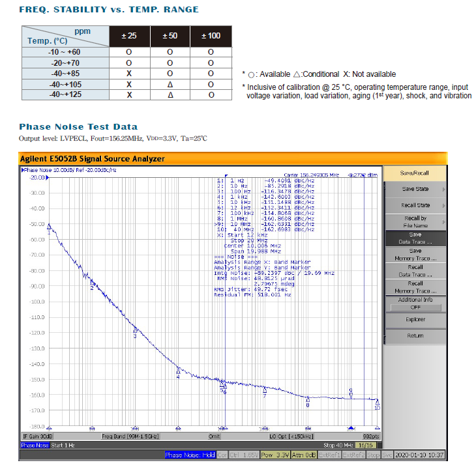The width and height of the screenshot is (476, 469).
Task: Click the -10 ~ +60 temperature row
Action: (x=126, y=52)
